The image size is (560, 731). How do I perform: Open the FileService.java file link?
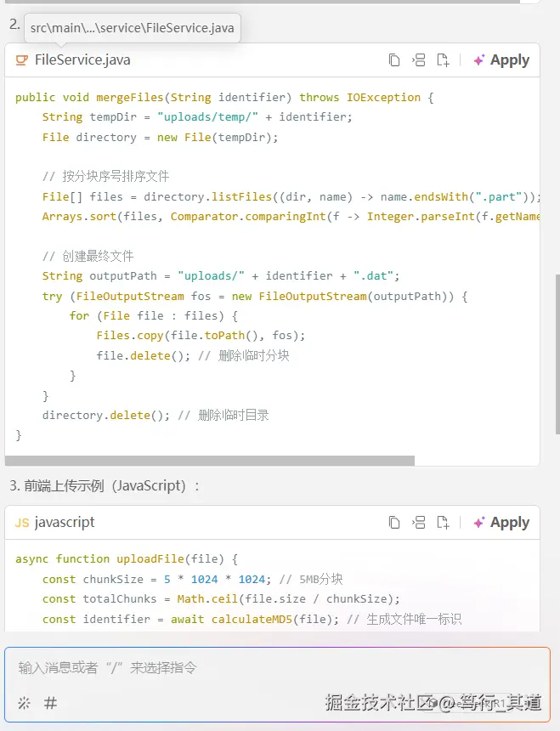point(82,60)
